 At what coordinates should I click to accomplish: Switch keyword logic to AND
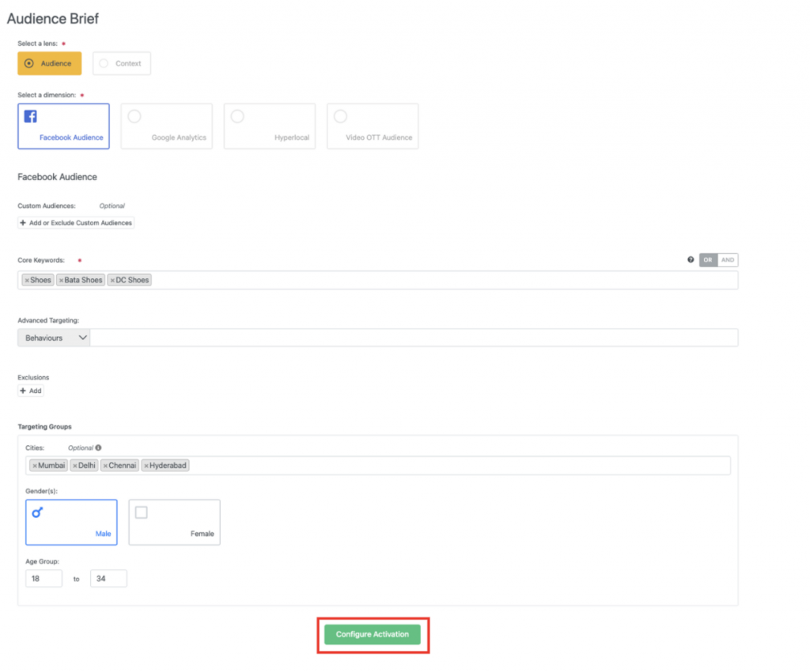tap(728, 260)
